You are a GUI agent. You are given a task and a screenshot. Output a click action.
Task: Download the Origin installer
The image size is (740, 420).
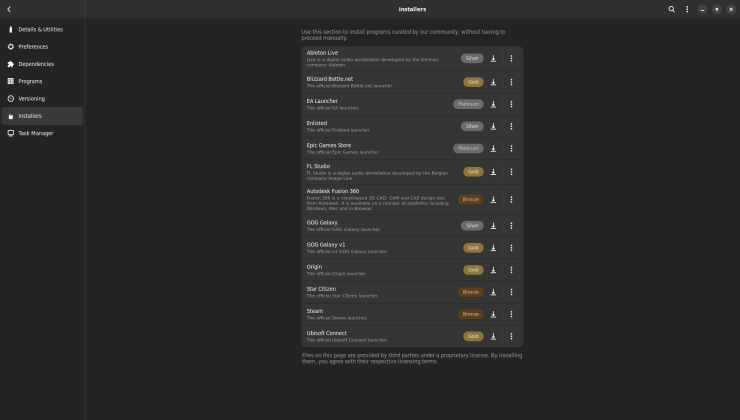click(x=493, y=270)
